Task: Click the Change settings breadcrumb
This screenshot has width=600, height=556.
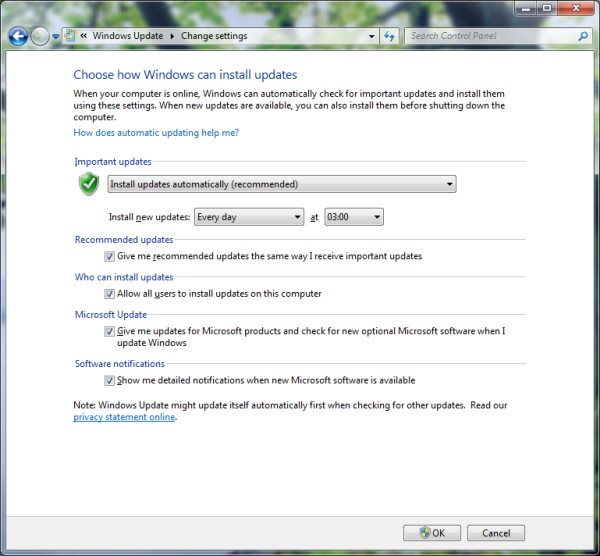Action: click(214, 36)
